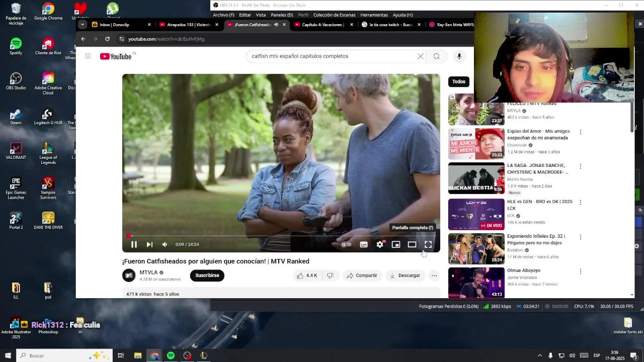
Task: Open the Chrome tab search dropdown
Action: click(x=82, y=24)
